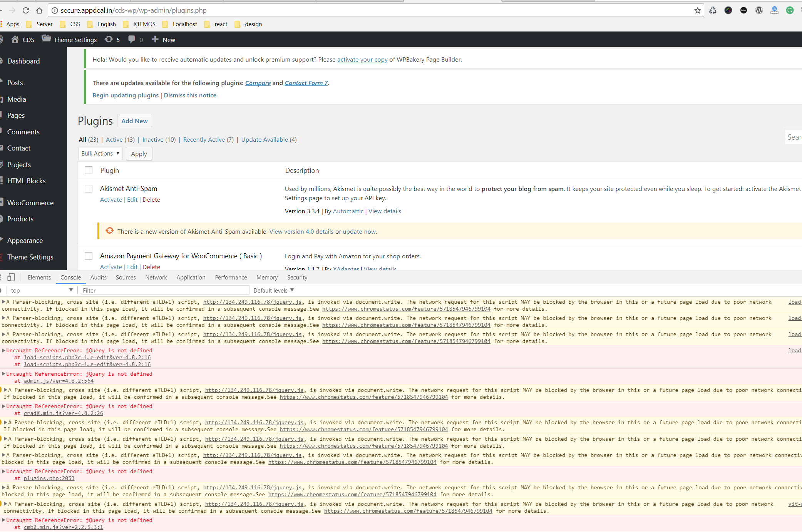Viewport: 802px width, 532px height.
Task: Open the Bulk Actions dropdown
Action: [x=100, y=154]
